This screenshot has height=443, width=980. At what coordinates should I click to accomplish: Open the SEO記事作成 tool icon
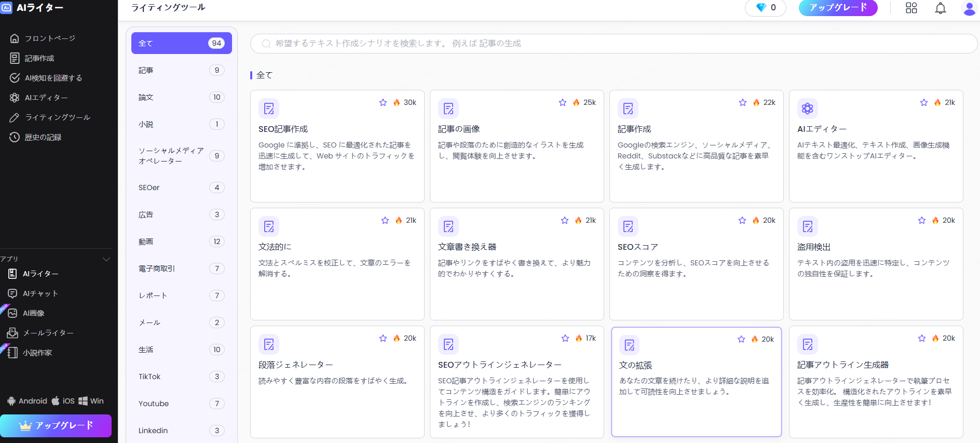(x=269, y=109)
